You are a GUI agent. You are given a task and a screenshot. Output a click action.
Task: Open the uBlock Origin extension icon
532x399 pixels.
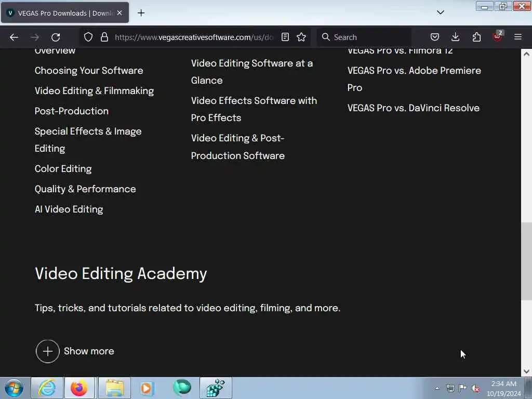pos(498,36)
